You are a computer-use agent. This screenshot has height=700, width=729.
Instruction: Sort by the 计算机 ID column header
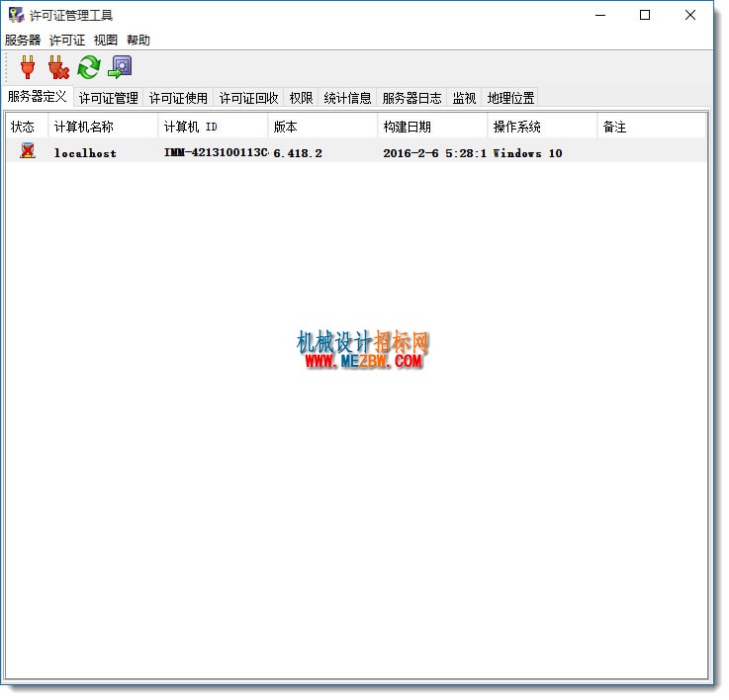pyautogui.click(x=213, y=127)
